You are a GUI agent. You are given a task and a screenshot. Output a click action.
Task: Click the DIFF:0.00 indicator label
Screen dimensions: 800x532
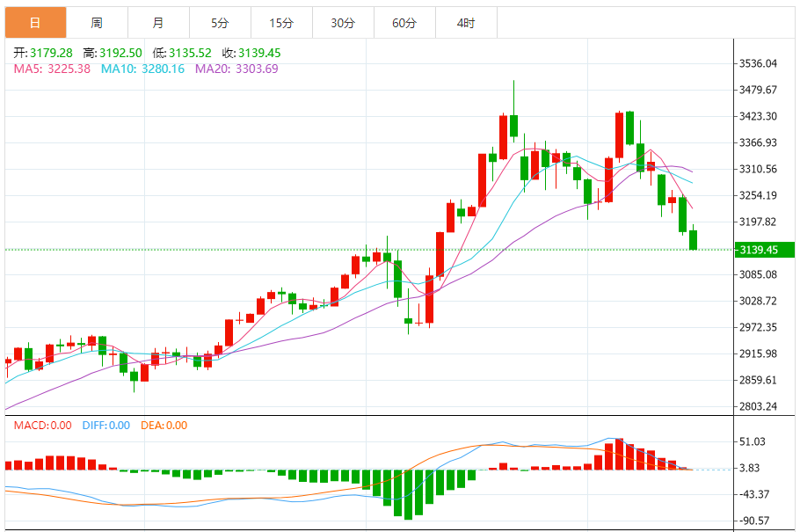(x=106, y=426)
